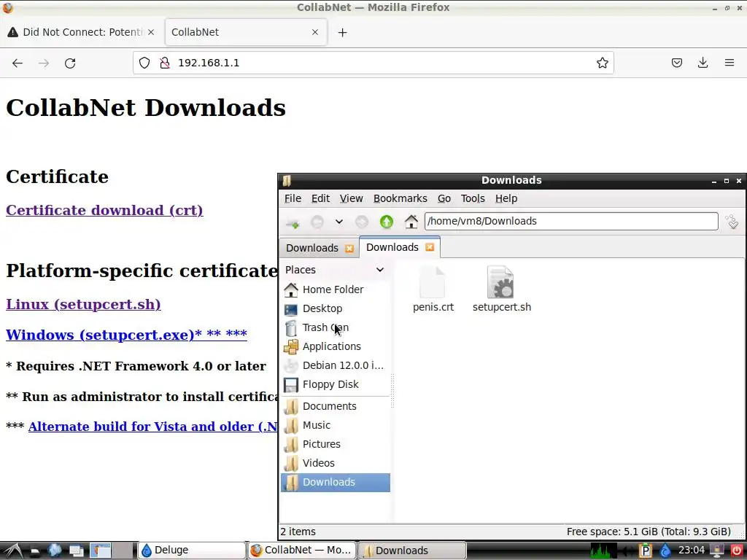The image size is (747, 560).
Task: Click the Deluge tray droplet icon
Action: point(665,551)
